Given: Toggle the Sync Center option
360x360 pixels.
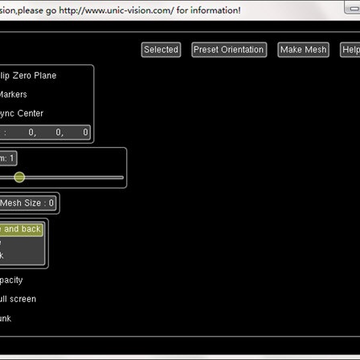Looking at the screenshot, I should click(x=22, y=113).
